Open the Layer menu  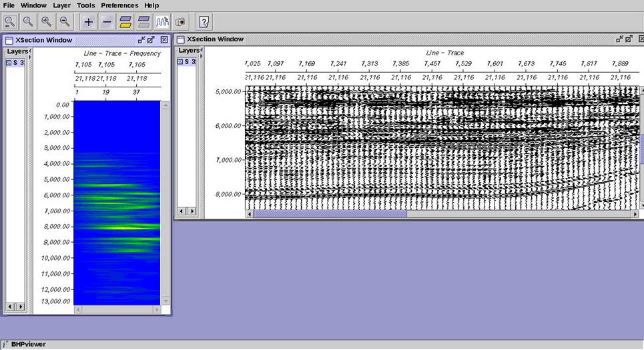61,5
